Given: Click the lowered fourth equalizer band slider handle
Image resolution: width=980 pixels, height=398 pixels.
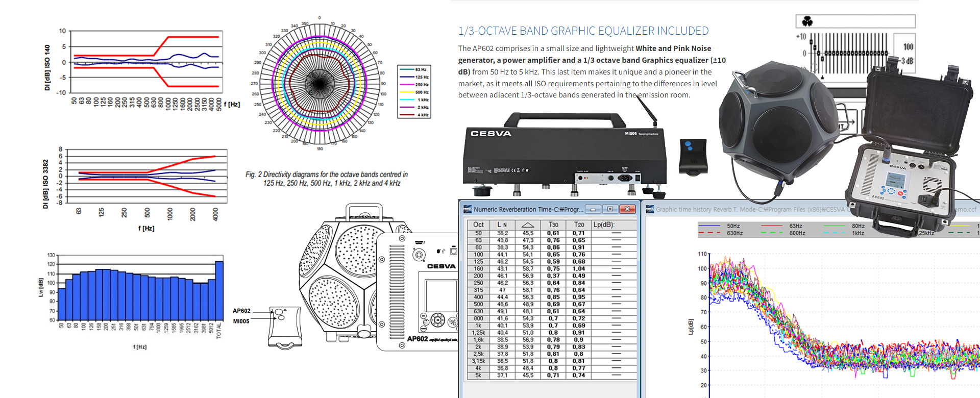Looking at the screenshot, I should (x=822, y=59).
